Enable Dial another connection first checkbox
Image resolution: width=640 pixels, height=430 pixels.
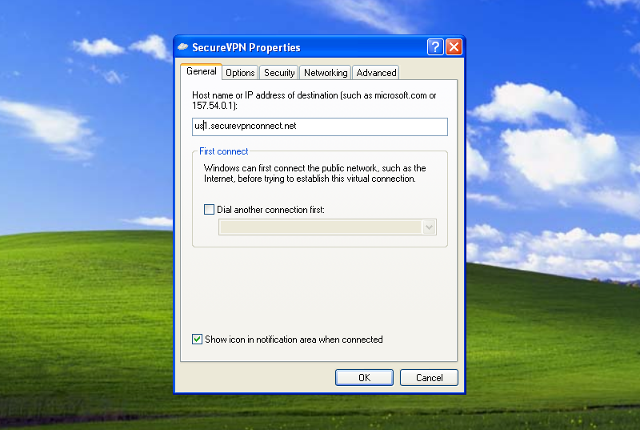coord(209,210)
